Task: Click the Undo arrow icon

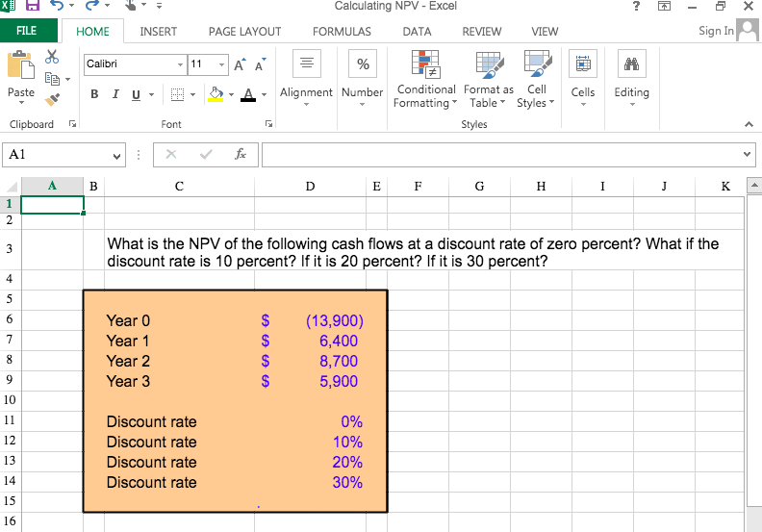Action: 57,6
